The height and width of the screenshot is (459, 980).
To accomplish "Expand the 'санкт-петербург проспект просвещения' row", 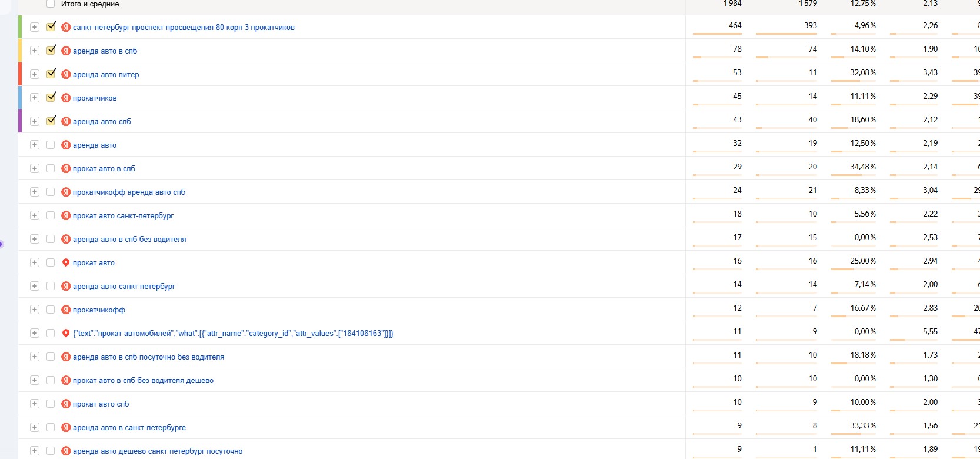I will click(x=35, y=27).
